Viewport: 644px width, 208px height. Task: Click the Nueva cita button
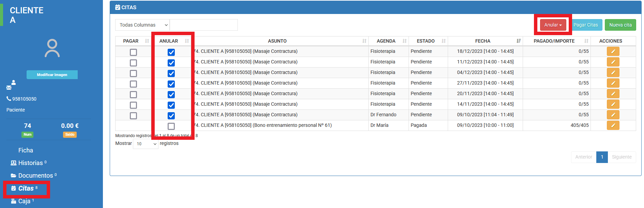620,25
